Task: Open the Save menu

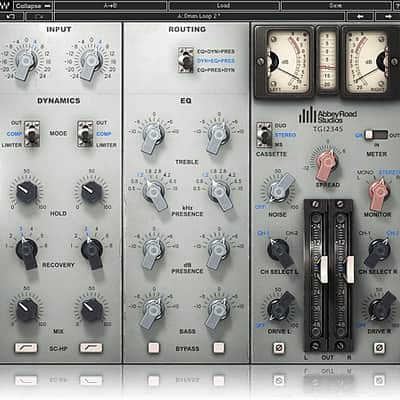Action: [336, 6]
